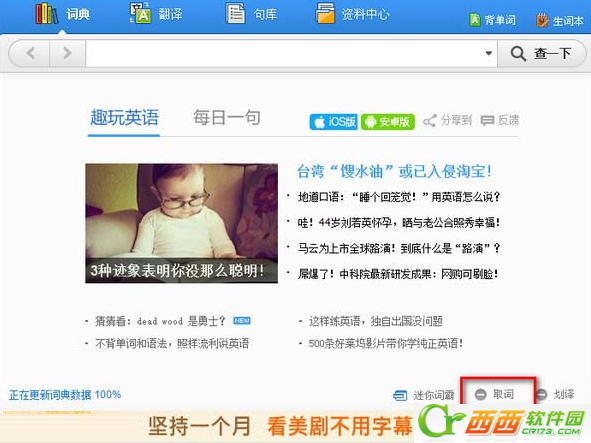Go forward with the right arrow
This screenshot has height=443, width=591.
coord(67,53)
